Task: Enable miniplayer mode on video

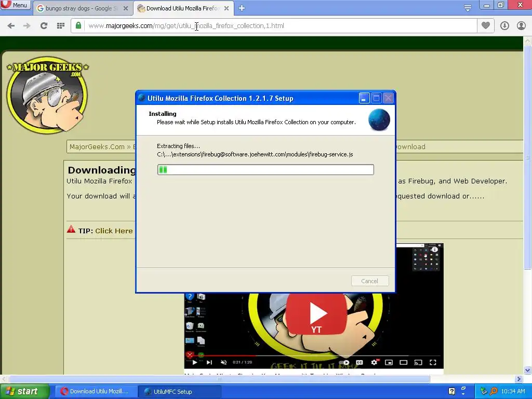Action: pos(389,362)
